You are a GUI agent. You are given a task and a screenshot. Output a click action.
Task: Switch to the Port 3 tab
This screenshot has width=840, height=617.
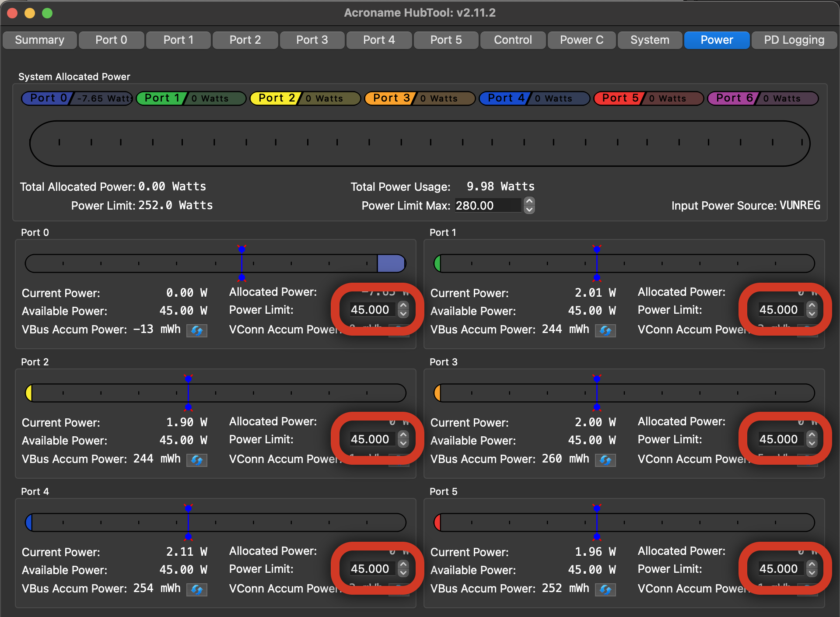pos(312,40)
